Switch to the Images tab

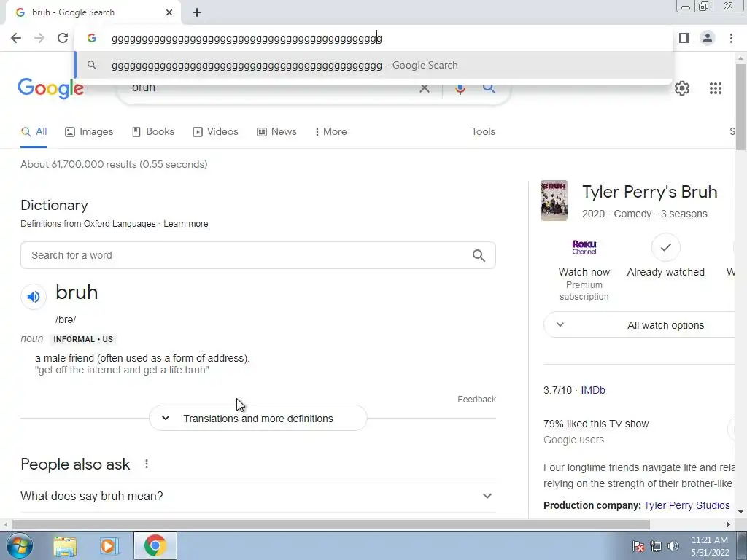pyautogui.click(x=89, y=132)
